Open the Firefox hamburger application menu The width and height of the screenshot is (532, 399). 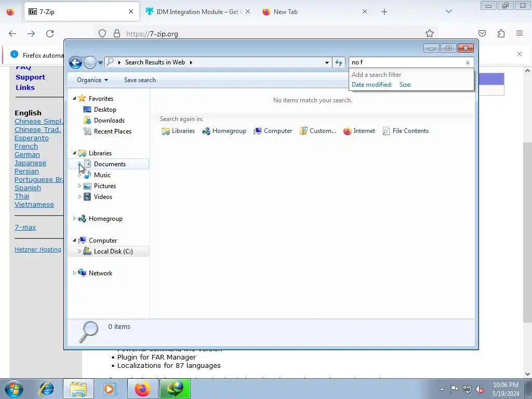point(520,33)
